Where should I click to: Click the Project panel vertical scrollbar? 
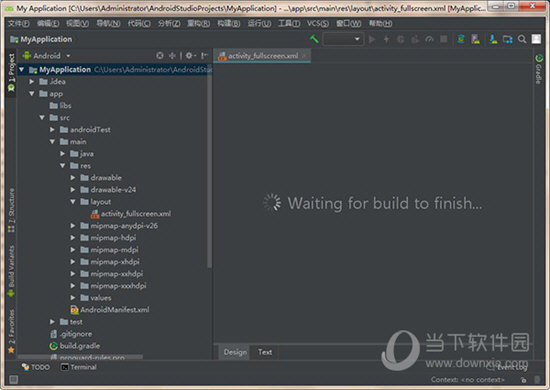pyautogui.click(x=209, y=165)
